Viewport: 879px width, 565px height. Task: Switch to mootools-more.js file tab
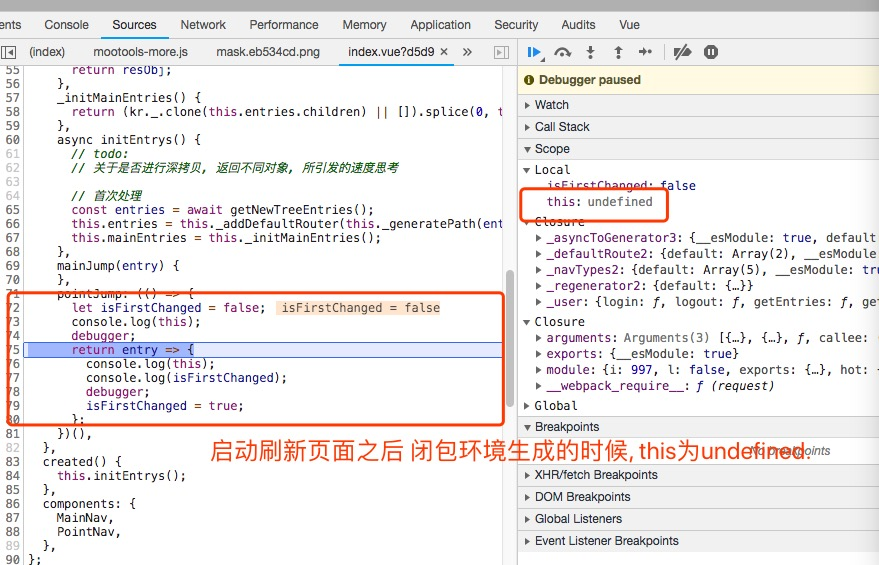point(140,52)
